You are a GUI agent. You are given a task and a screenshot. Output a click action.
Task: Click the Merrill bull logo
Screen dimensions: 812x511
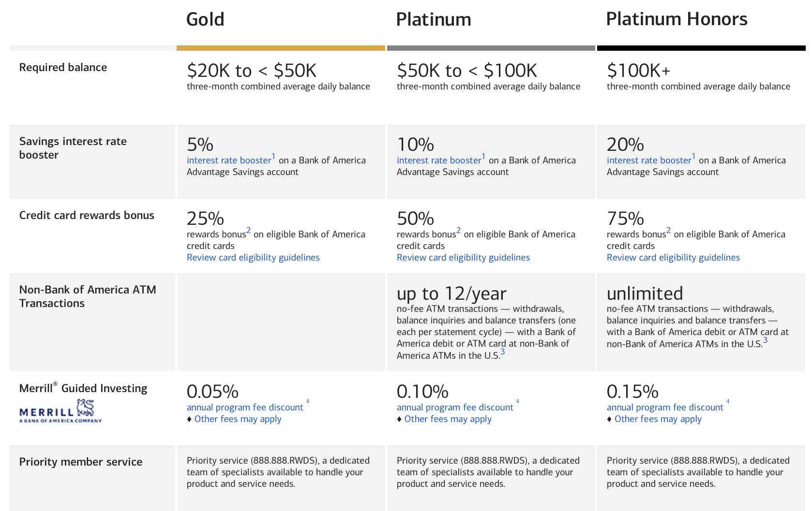60,411
